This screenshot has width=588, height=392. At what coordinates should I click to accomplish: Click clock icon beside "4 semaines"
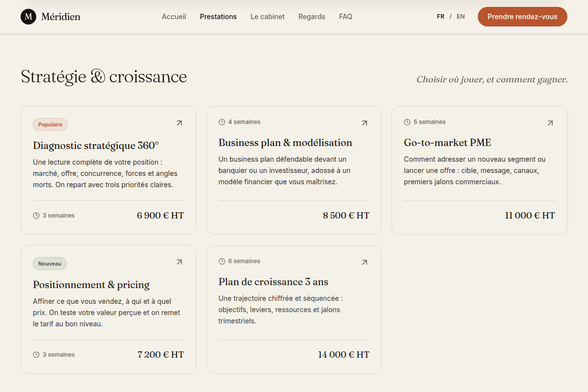click(x=222, y=122)
